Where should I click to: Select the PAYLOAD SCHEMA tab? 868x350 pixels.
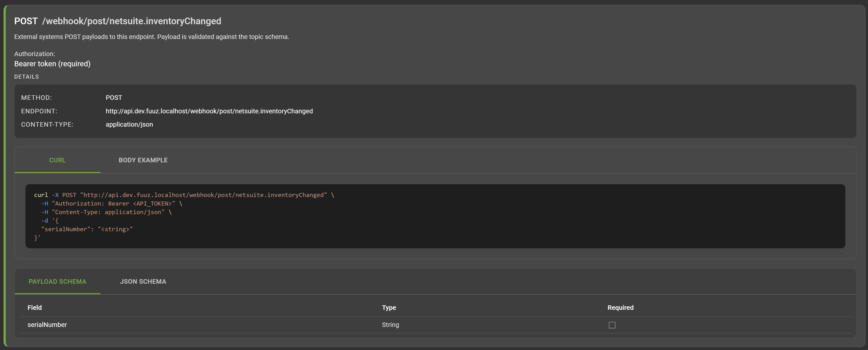pyautogui.click(x=57, y=281)
